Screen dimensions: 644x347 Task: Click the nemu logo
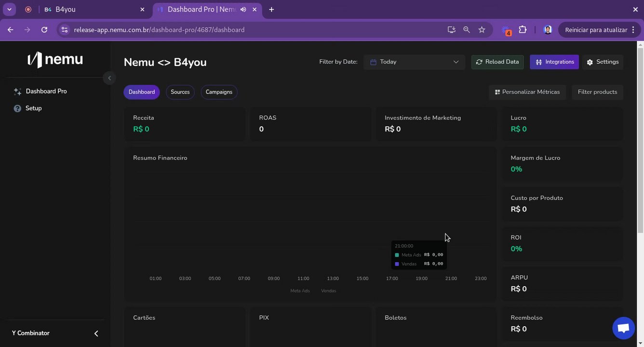[x=55, y=60]
